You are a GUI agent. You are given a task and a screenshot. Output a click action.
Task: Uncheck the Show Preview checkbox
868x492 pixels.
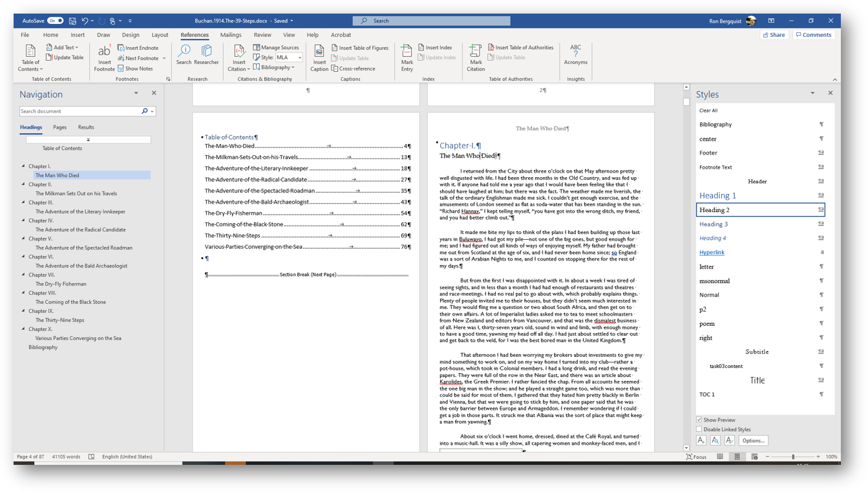[699, 420]
